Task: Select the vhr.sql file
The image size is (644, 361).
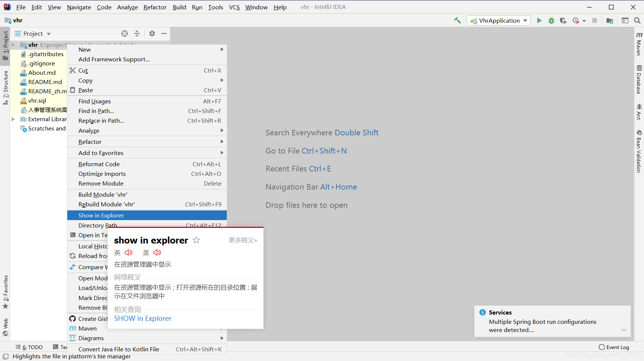Action: pos(37,100)
